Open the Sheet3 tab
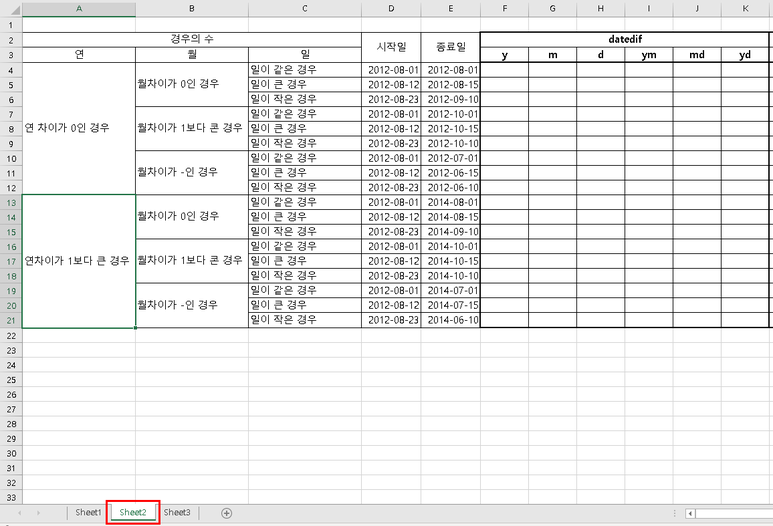This screenshot has height=526, width=773. [177, 513]
